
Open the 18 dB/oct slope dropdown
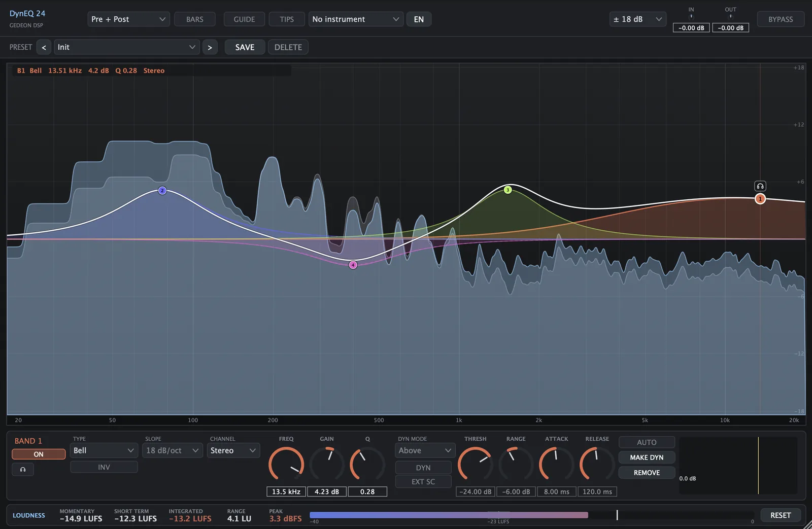[173, 450]
